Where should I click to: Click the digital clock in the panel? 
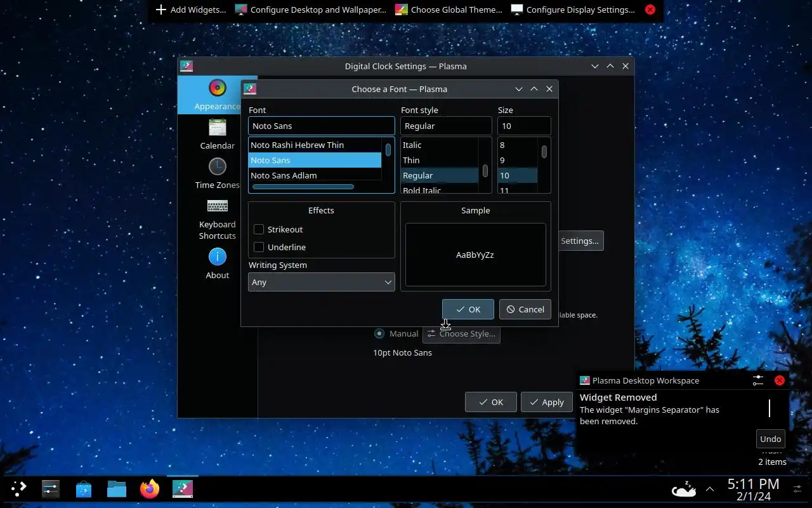click(753, 489)
